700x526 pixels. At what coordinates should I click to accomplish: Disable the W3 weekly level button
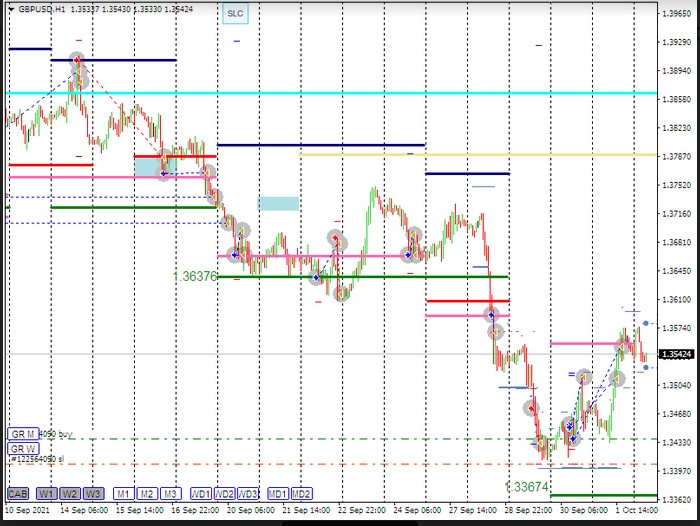(93, 494)
